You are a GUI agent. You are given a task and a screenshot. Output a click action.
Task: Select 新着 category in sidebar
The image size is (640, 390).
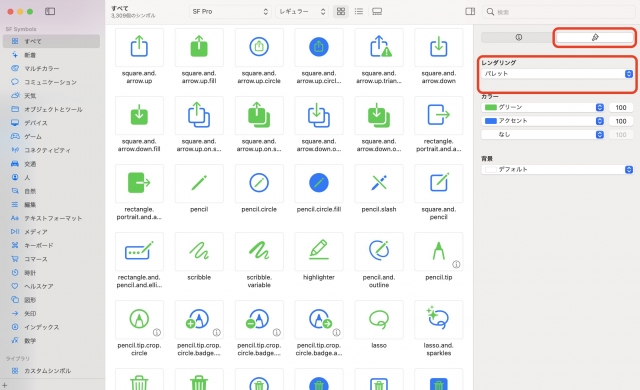(x=51, y=55)
